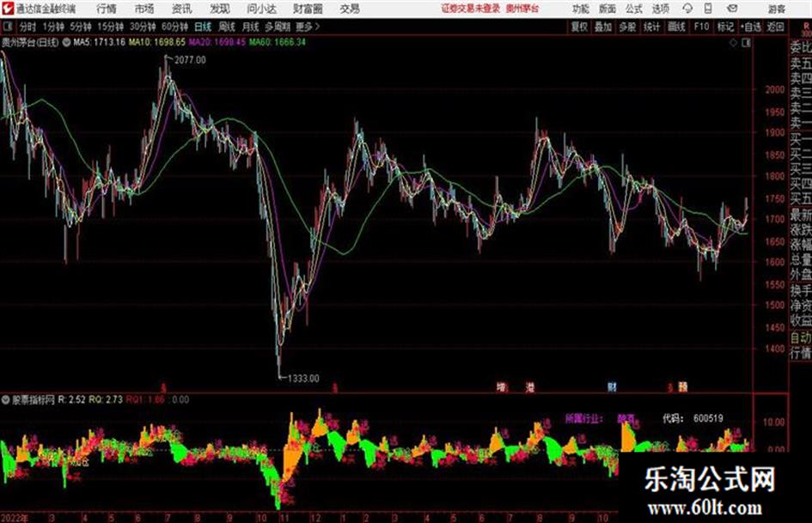This screenshot has height=523, width=812.
Task: Click the 2077.00 high price label
Action: click(x=190, y=60)
